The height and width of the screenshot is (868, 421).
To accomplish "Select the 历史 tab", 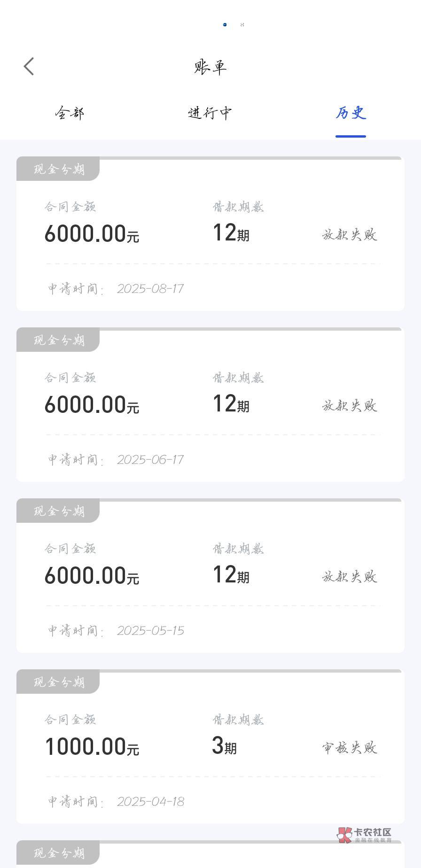I will tap(351, 113).
